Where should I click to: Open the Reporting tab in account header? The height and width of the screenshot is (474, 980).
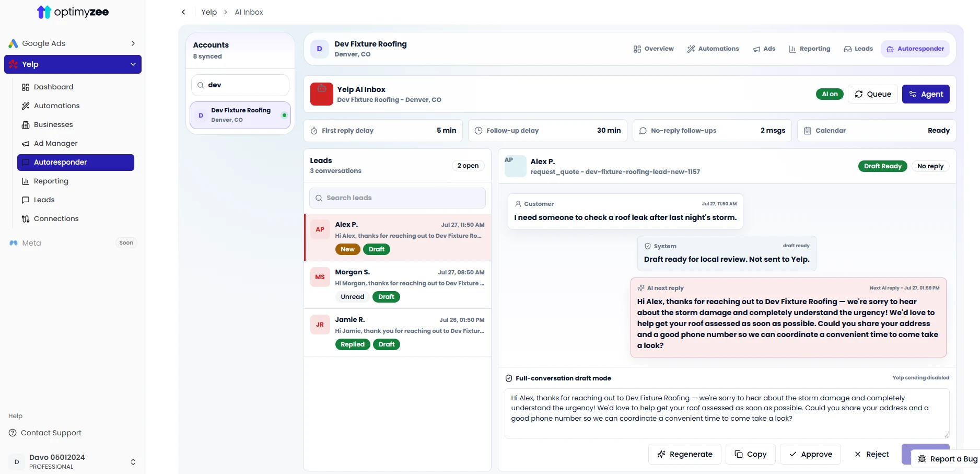(x=809, y=49)
